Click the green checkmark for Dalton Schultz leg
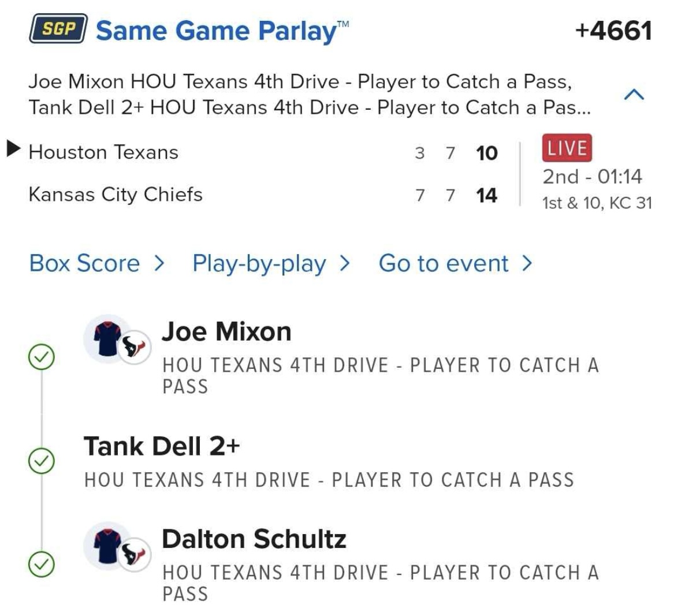The width and height of the screenshot is (681, 616). (42, 564)
